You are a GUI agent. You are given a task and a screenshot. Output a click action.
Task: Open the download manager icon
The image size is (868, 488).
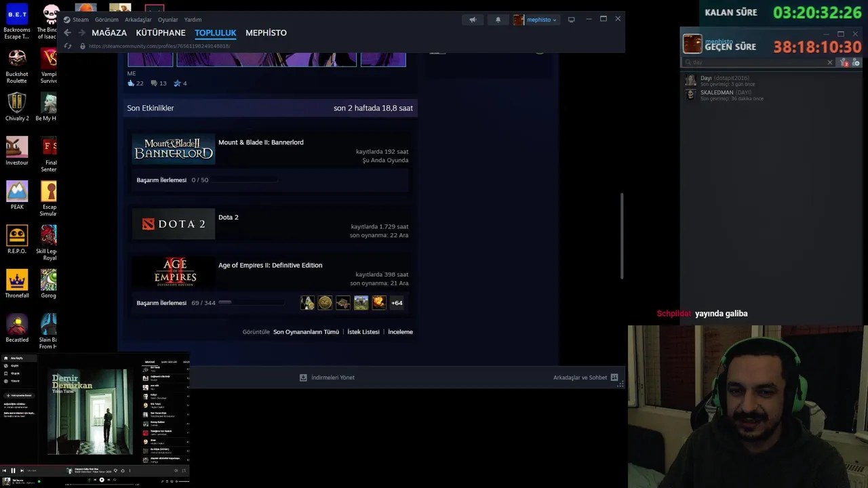pyautogui.click(x=303, y=378)
